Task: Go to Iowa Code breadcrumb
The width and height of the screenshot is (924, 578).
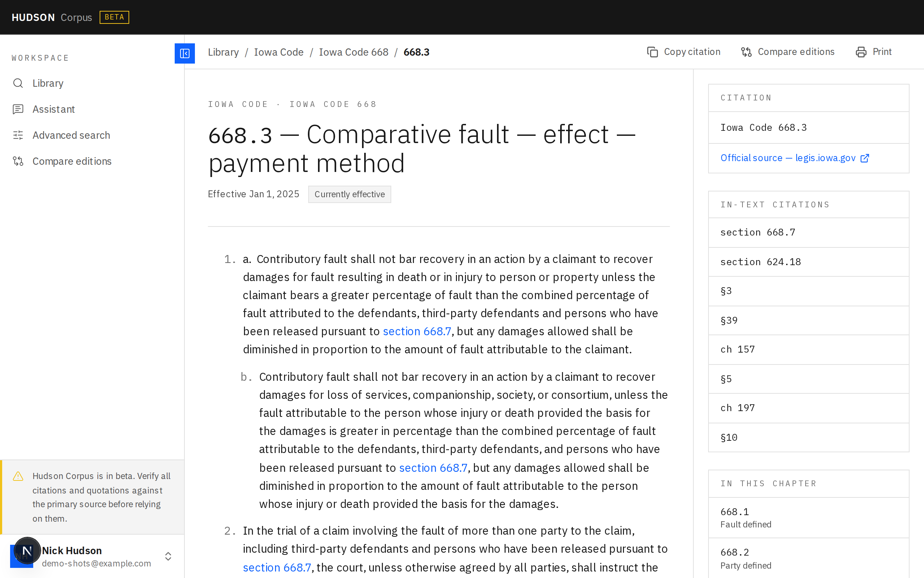Action: point(279,52)
